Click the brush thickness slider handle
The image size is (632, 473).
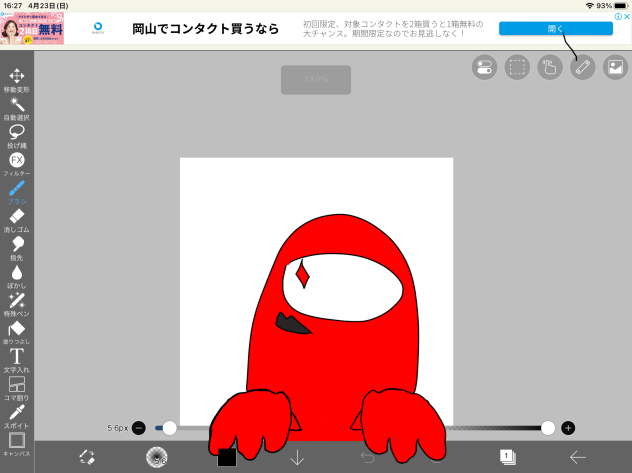coord(169,428)
